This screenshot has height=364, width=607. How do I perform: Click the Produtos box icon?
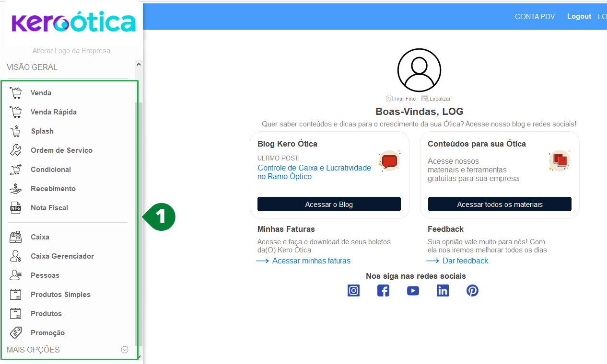16,313
